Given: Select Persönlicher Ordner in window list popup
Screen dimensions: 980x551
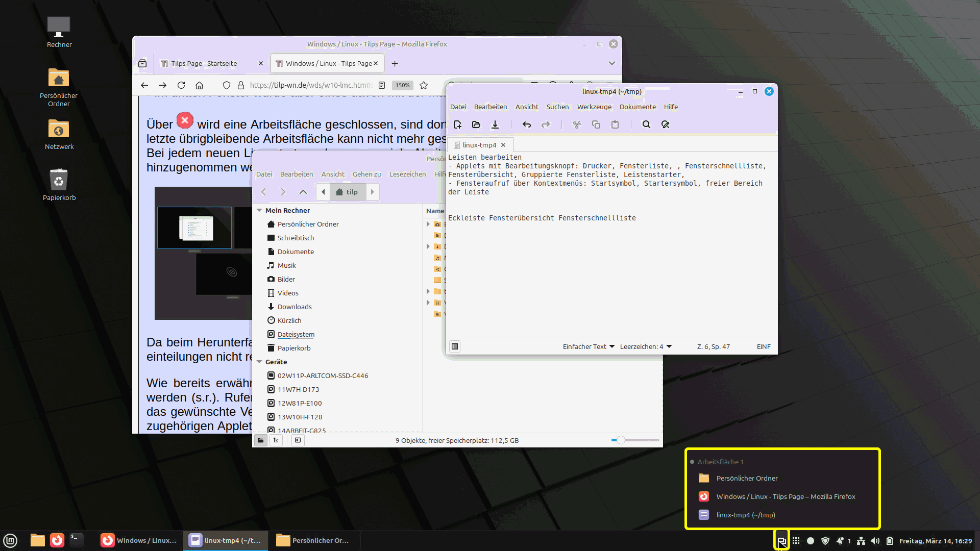Looking at the screenshot, I should (747, 478).
